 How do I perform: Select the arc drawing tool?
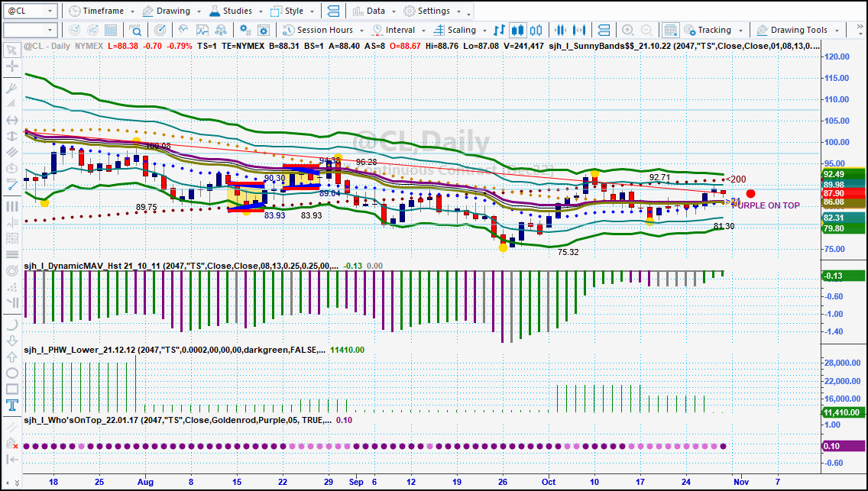pyautogui.click(x=11, y=325)
